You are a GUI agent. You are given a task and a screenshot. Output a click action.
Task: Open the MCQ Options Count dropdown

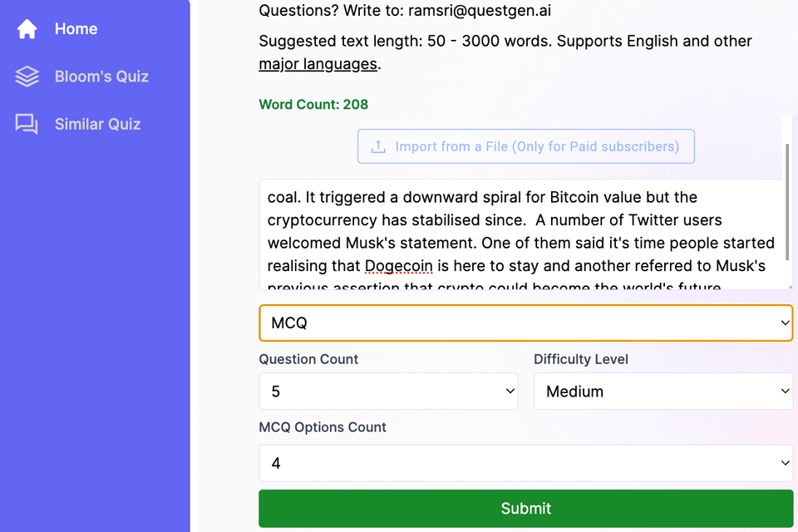(x=525, y=463)
